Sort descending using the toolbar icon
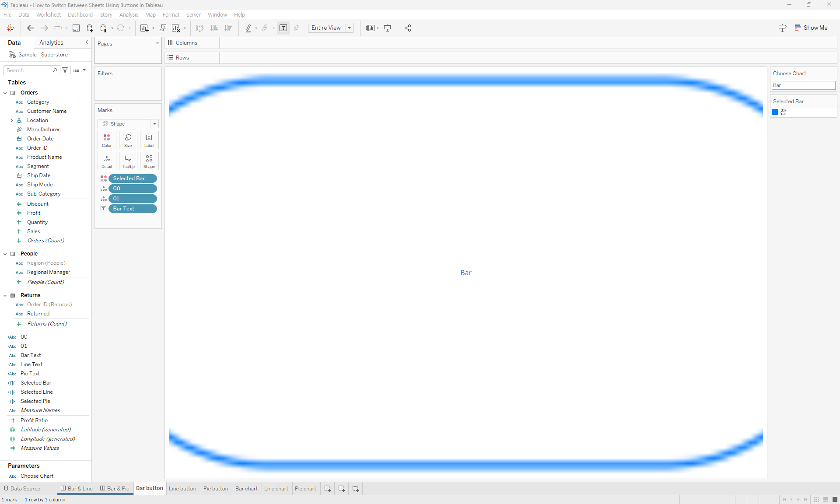Viewport: 840px width, 504px height. pos(228,28)
